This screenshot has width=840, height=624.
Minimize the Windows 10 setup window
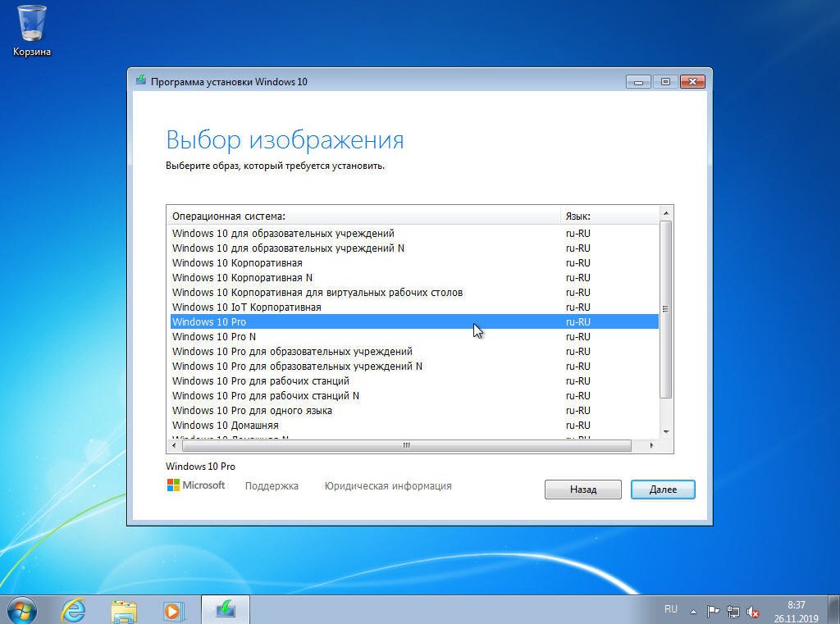(x=638, y=82)
